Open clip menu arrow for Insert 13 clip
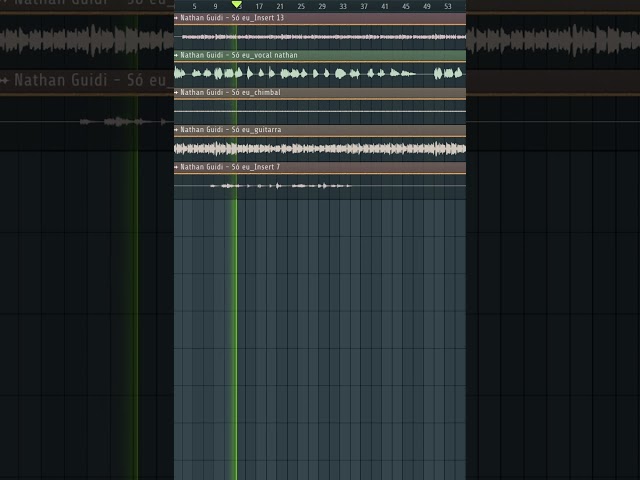The width and height of the screenshot is (640, 480). [x=176, y=18]
